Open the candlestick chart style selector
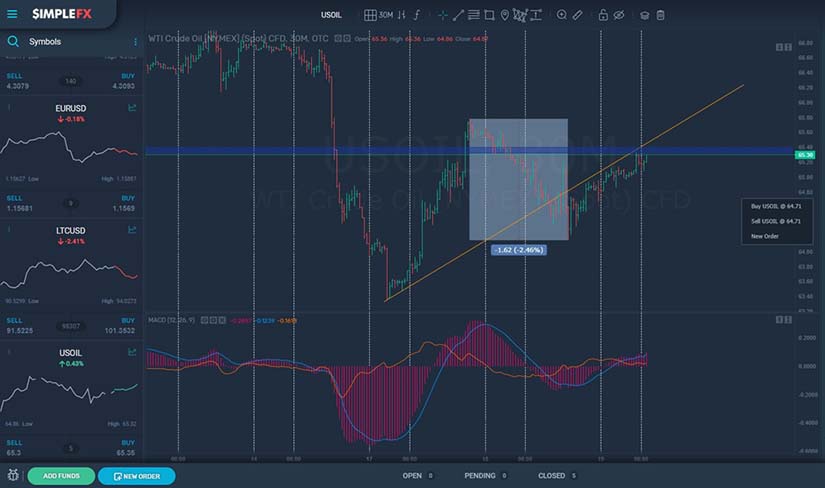Image resolution: width=825 pixels, height=488 pixels. 401,15
